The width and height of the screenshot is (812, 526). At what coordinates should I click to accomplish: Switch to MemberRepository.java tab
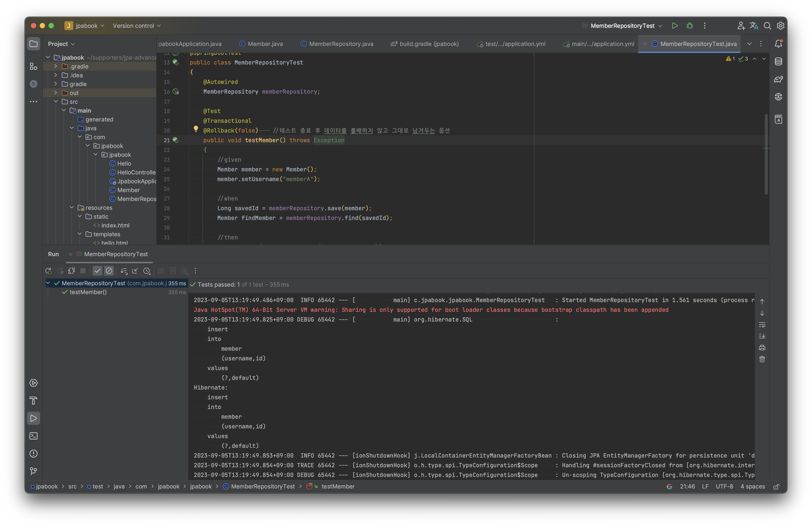[337, 44]
